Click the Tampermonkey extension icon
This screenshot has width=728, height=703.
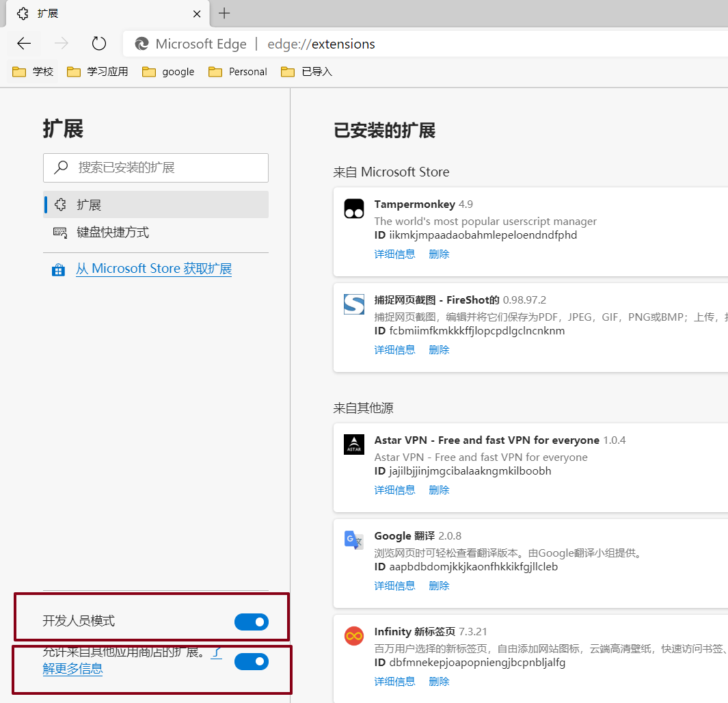point(353,209)
